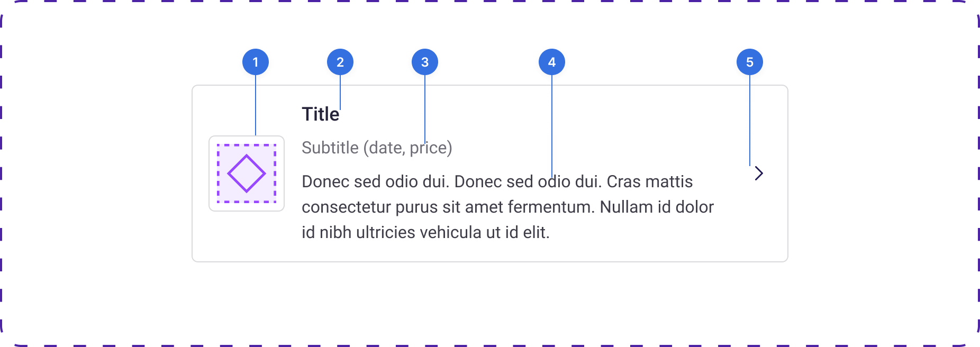Click the Subtitle (date, price) text
The height and width of the screenshot is (347, 980).
pos(377,148)
